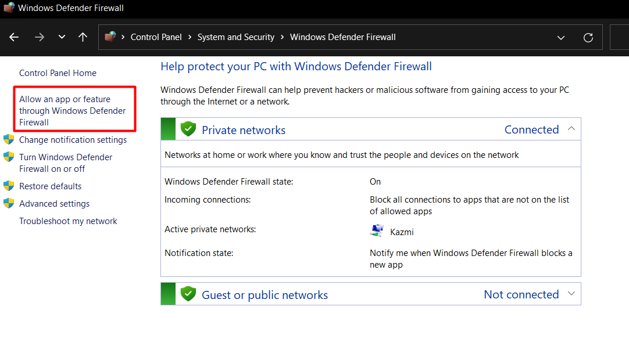The width and height of the screenshot is (629, 364).
Task: Refresh the Windows Defender Firewall page
Action: click(x=588, y=38)
